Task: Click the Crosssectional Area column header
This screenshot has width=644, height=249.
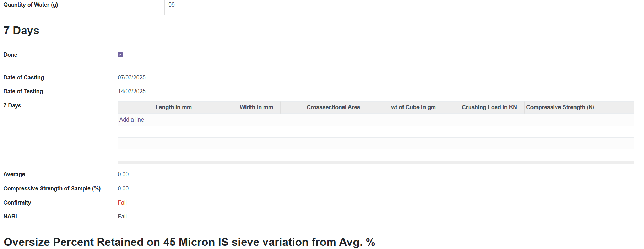Action: 321,107
